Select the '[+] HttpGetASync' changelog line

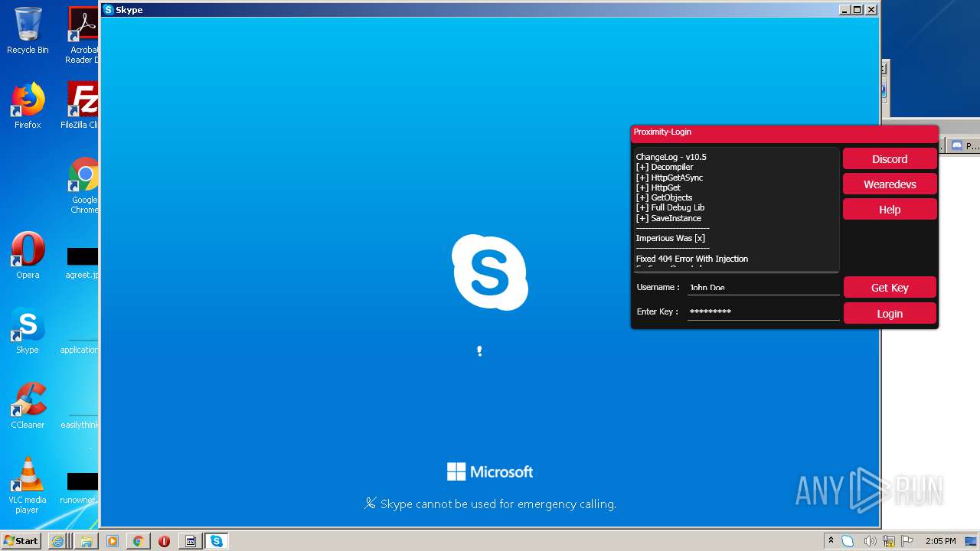click(x=669, y=178)
